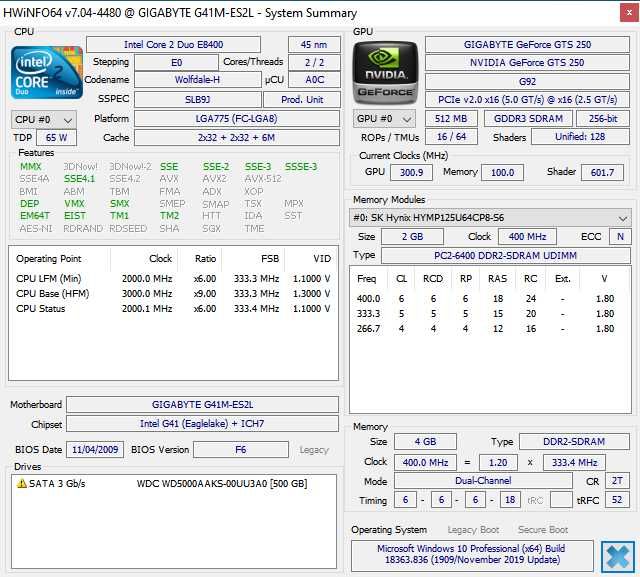Screen dimensions: 640x577
Task: Click the Stepping E0 field
Action: pyautogui.click(x=176, y=62)
